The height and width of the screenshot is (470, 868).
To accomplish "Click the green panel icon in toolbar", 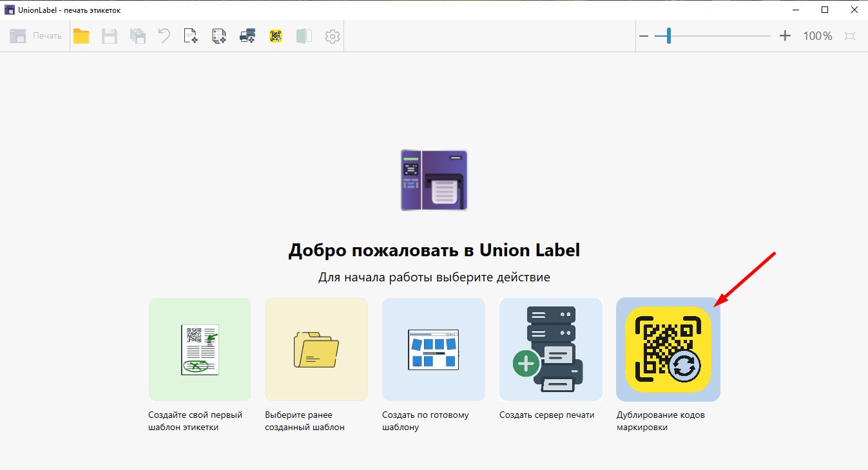I will pos(304,36).
